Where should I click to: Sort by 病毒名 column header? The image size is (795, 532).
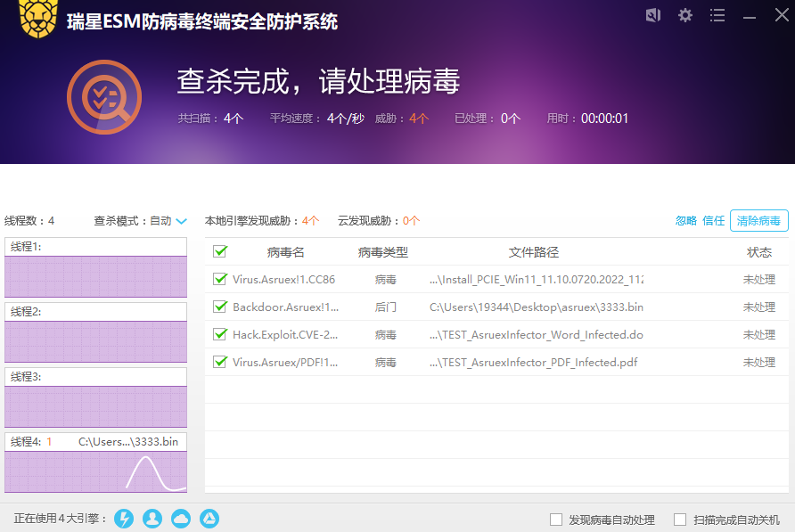coord(285,252)
